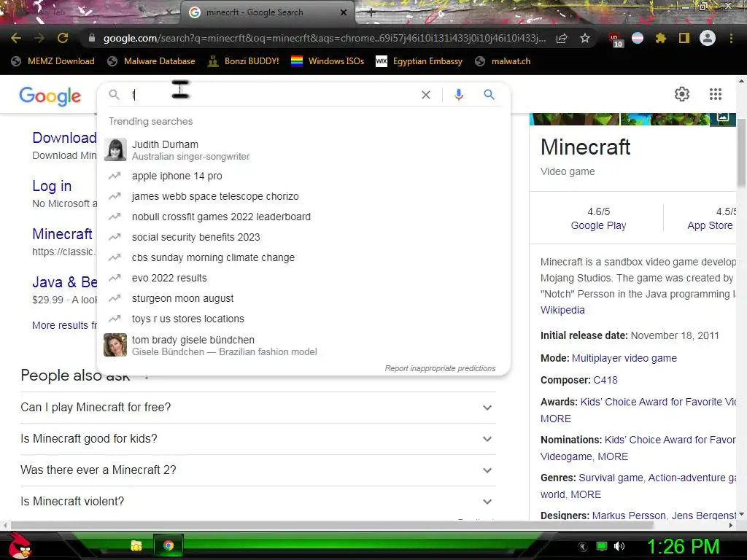Open Bonzi BUDDY! bookmark

[244, 61]
